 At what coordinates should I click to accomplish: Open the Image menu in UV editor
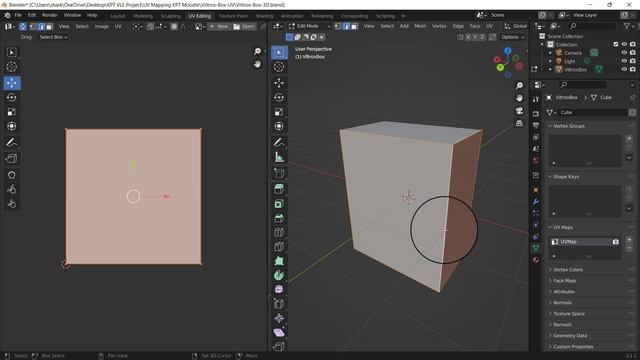click(x=102, y=26)
